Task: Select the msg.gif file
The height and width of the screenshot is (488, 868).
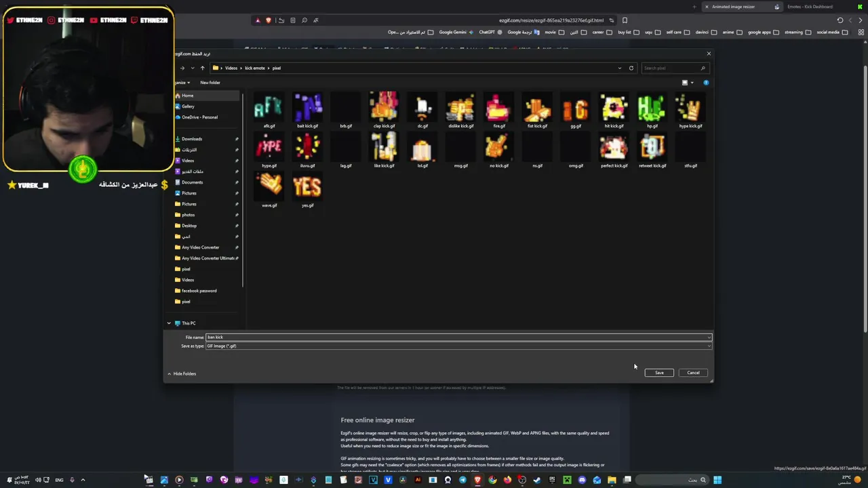Action: click(x=460, y=150)
